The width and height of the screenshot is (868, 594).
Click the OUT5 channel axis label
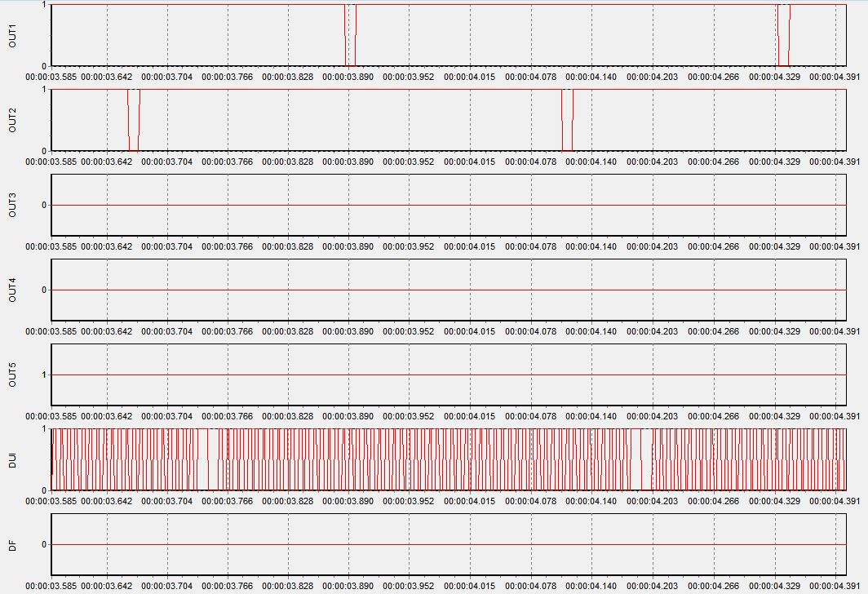(x=12, y=375)
